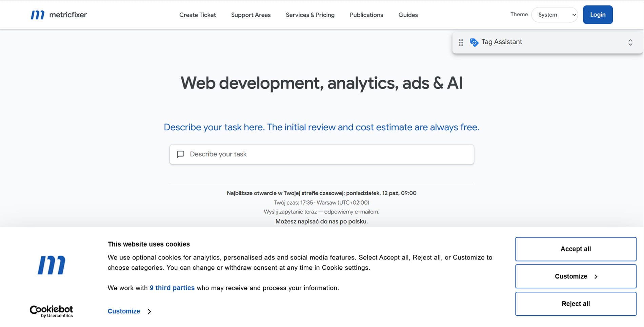
Task: Click the chat bubble icon in the task field
Action: (x=181, y=154)
